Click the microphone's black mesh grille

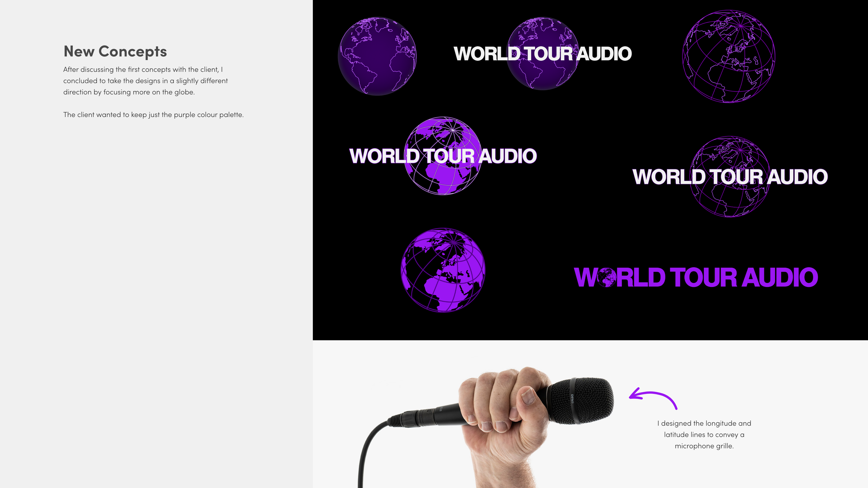coord(581,401)
